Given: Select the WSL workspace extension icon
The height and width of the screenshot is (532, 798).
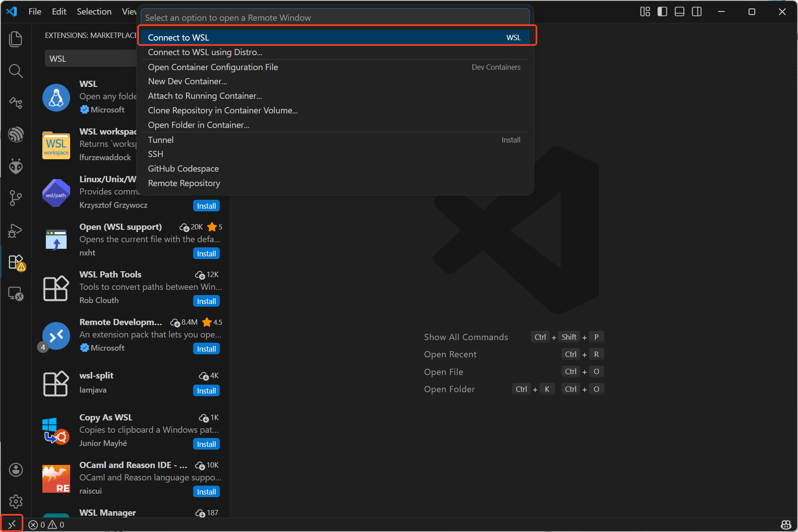Looking at the screenshot, I should pos(56,145).
